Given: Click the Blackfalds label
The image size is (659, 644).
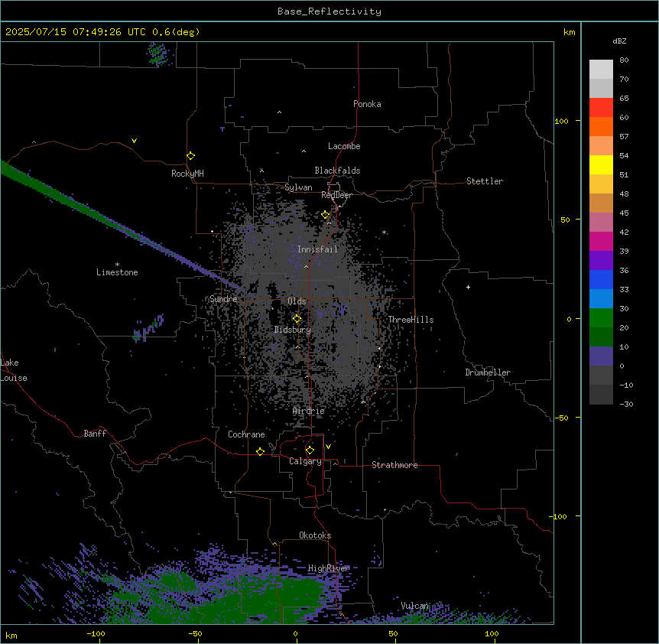Looking at the screenshot, I should point(337,171).
